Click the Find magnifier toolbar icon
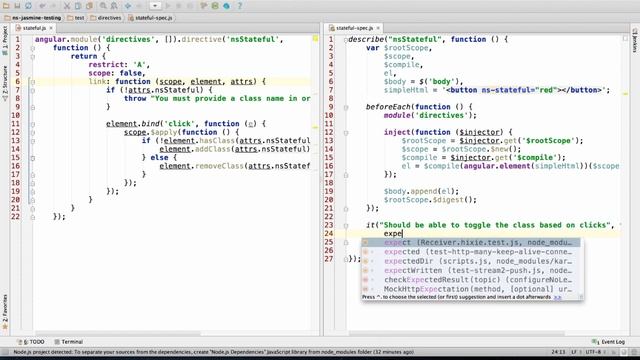Screen dimensions: 640x360 tap(103, 6)
